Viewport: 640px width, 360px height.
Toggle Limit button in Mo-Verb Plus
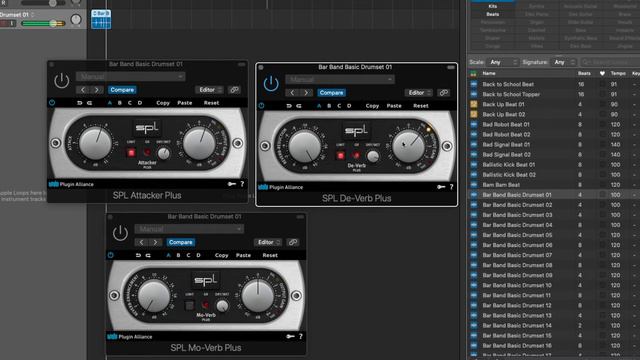point(189,305)
